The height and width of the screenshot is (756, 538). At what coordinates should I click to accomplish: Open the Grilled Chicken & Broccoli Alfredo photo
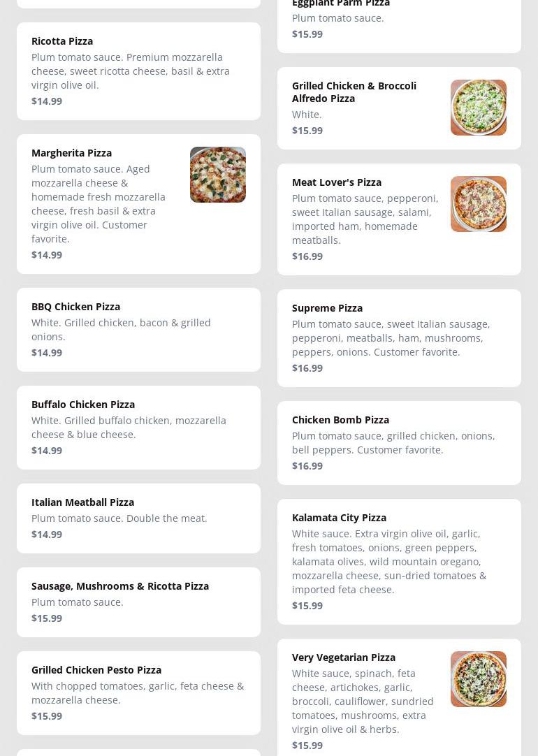click(x=479, y=108)
